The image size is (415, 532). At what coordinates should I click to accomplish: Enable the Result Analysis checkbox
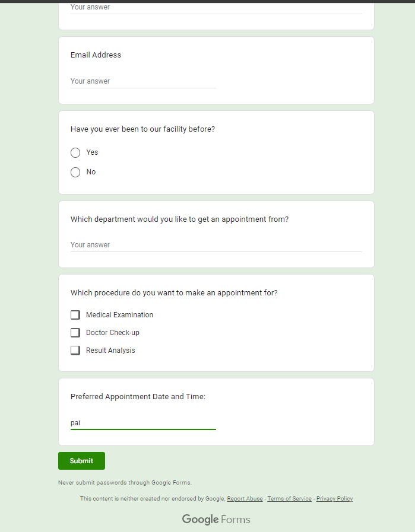coord(75,351)
